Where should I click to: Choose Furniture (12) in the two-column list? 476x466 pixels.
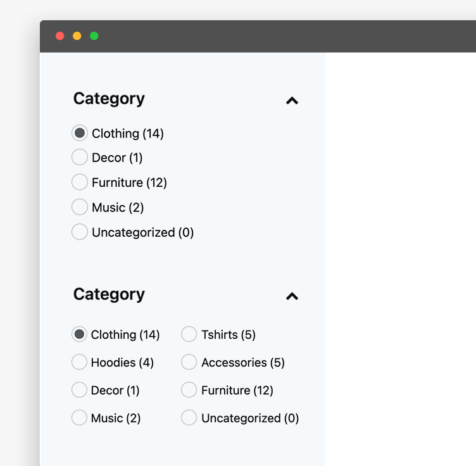[189, 390]
